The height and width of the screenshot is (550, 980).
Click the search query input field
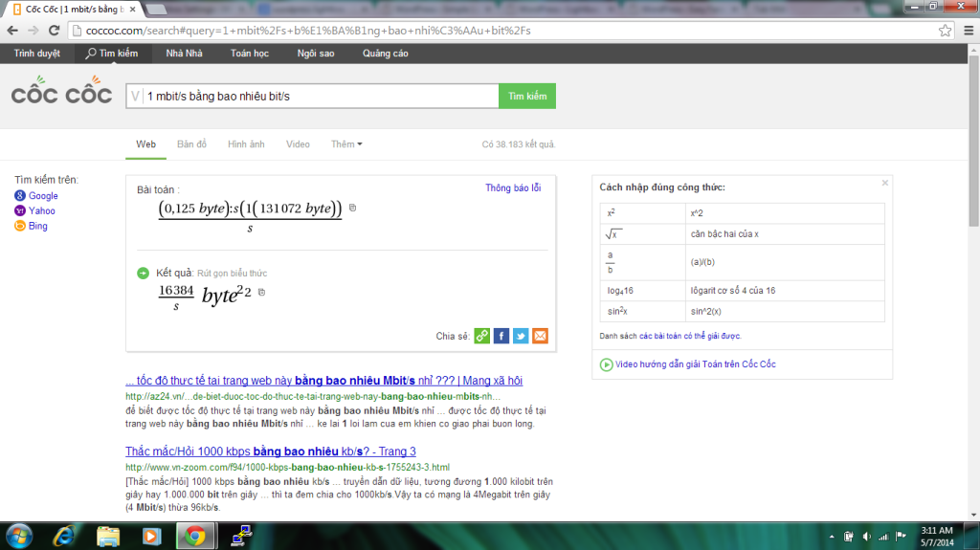321,97
